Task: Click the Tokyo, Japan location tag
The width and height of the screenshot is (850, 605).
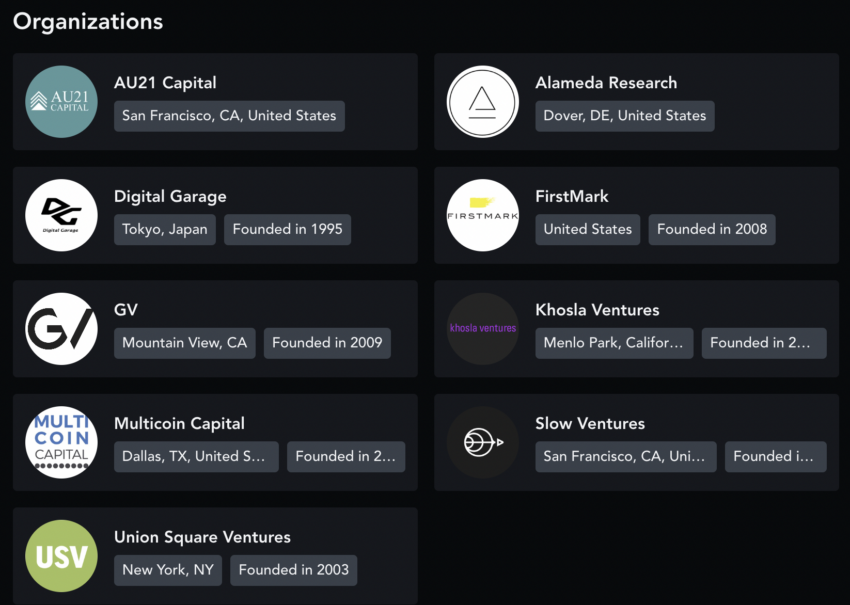Action: 165,229
